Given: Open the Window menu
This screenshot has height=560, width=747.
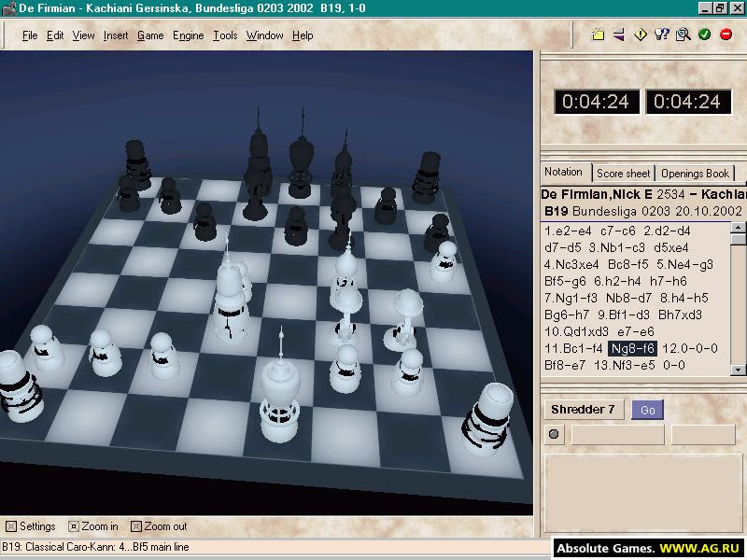Looking at the screenshot, I should (x=265, y=35).
